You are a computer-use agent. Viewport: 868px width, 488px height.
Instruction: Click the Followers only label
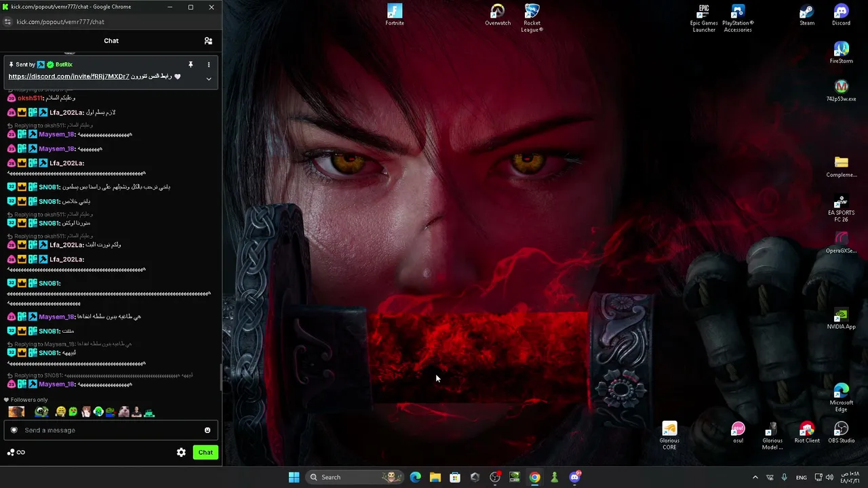(x=29, y=400)
